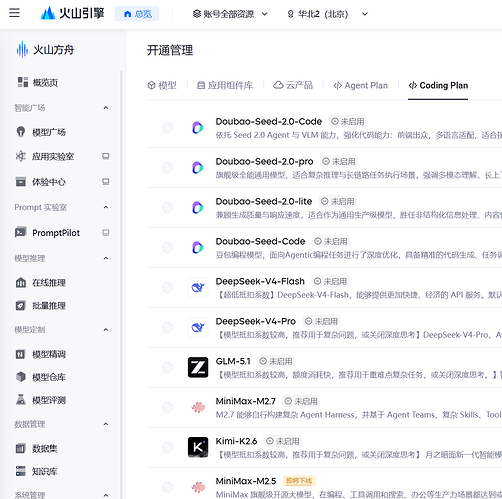Open the 账号全部资源 dropdown

pyautogui.click(x=230, y=14)
